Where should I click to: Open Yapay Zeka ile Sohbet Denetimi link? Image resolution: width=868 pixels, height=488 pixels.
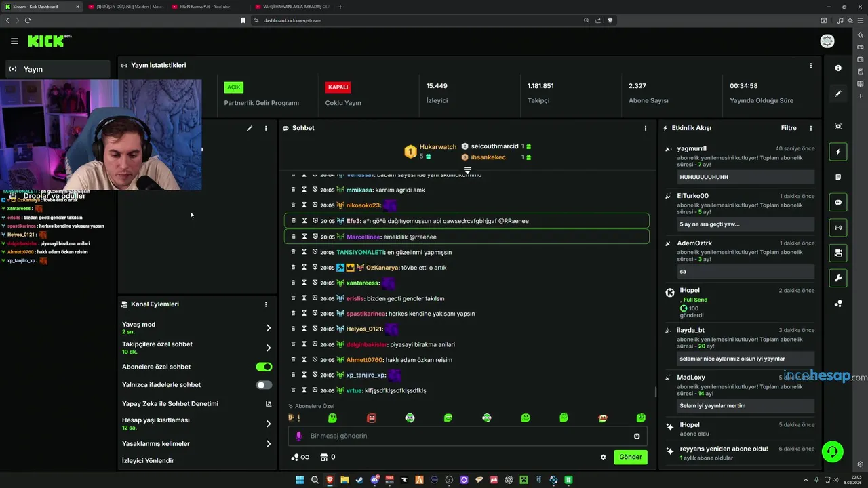(195, 404)
